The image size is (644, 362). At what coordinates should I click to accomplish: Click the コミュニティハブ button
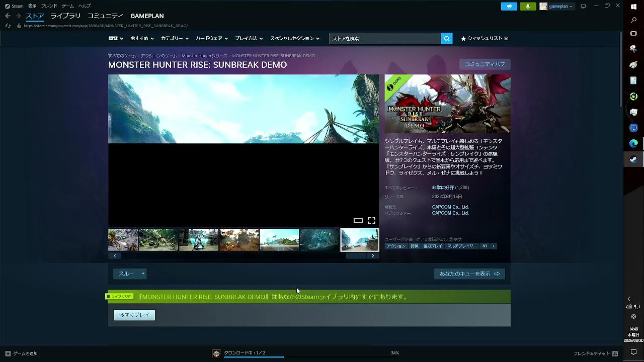click(485, 64)
